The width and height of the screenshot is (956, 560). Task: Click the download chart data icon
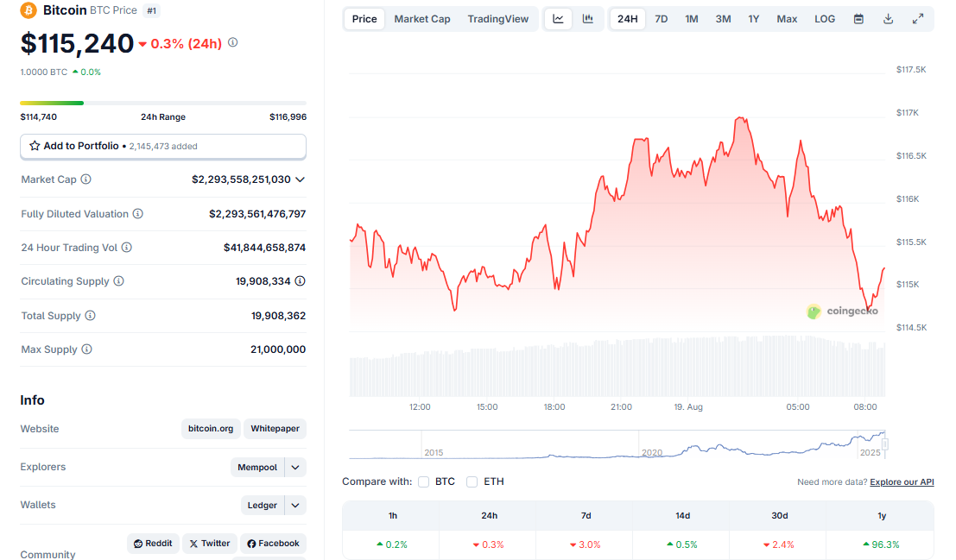click(889, 19)
